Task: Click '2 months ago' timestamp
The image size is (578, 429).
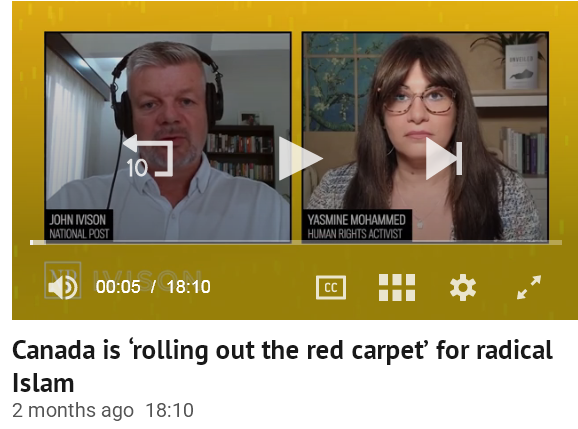Action: click(73, 410)
